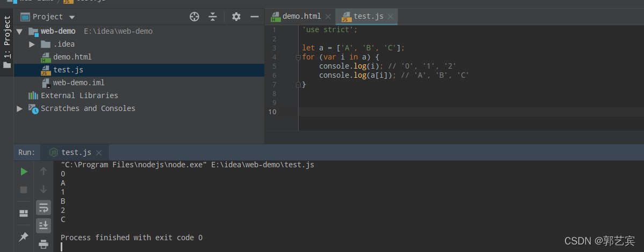The height and width of the screenshot is (252, 644).
Task: Open the Project panel settings gear
Action: click(x=236, y=17)
